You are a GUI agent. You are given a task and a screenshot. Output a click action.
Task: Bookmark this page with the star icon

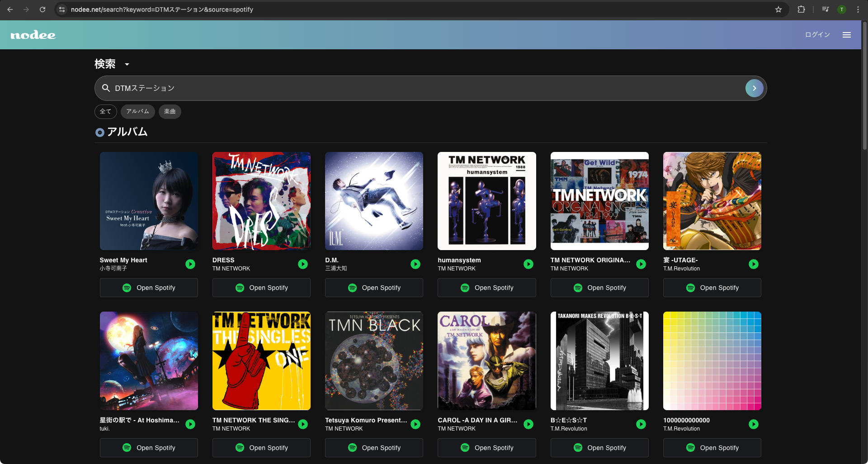click(778, 9)
